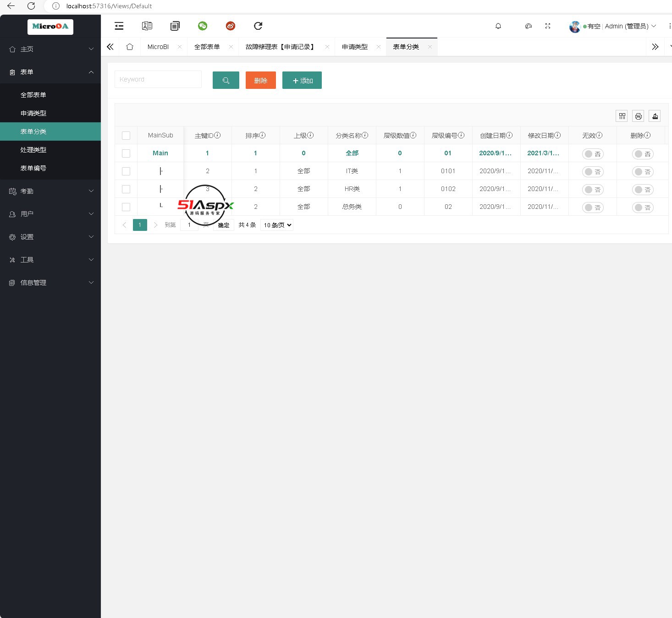Viewport: 672px width, 618px height.
Task: Click the orange 删除 button
Action: pos(260,80)
